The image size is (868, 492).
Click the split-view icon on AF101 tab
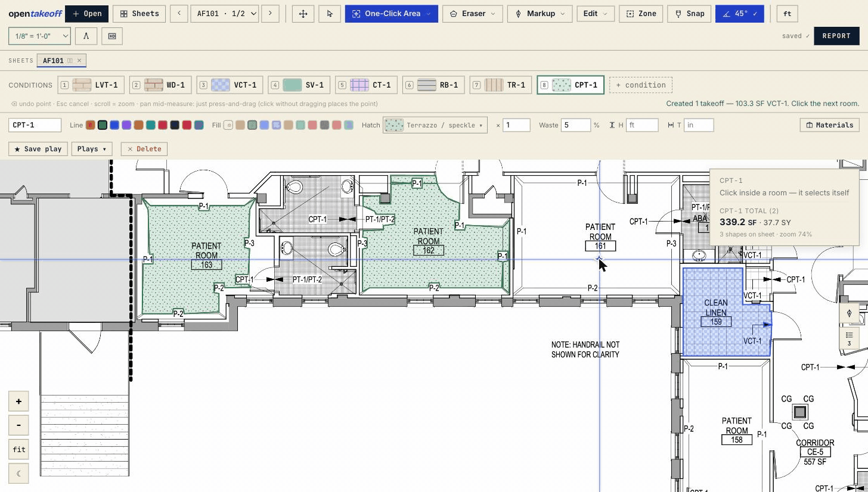click(x=70, y=61)
